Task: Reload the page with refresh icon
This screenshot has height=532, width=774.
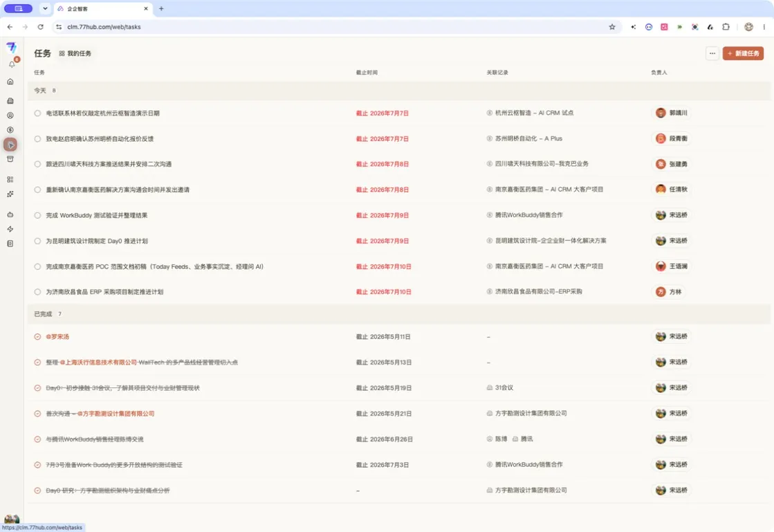Action: [41, 27]
